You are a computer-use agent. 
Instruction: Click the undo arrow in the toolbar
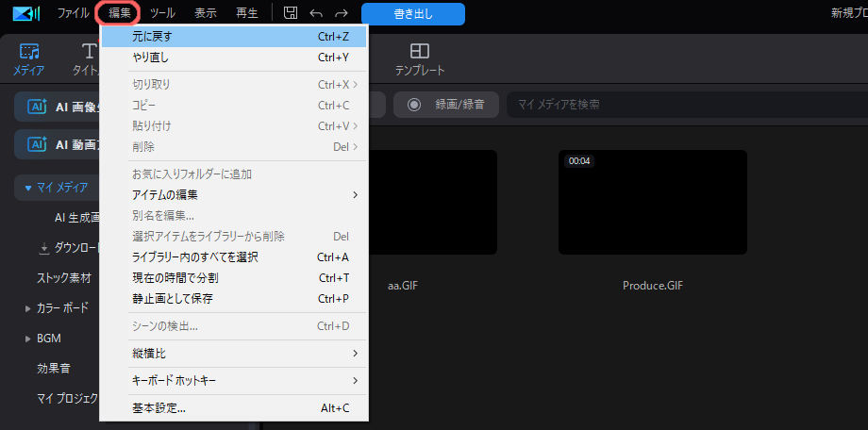pyautogui.click(x=316, y=13)
